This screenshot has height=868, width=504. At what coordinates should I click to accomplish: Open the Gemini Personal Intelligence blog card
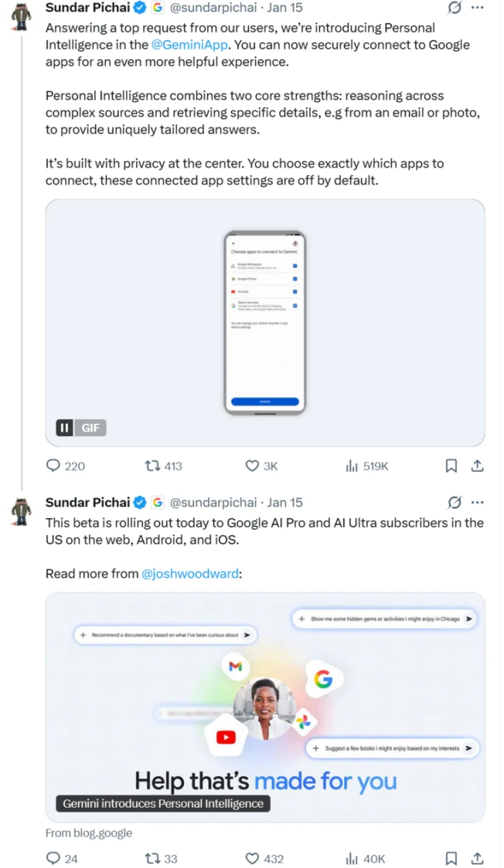point(265,706)
